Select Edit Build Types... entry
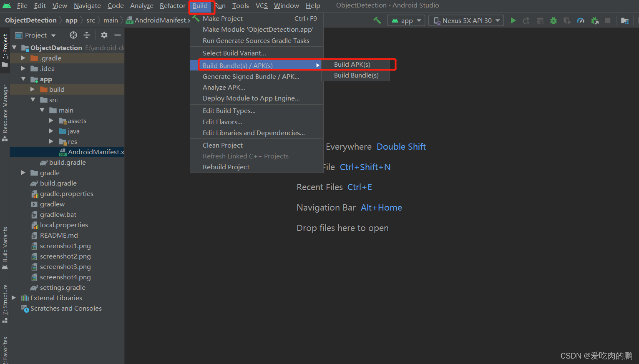 (x=257, y=110)
